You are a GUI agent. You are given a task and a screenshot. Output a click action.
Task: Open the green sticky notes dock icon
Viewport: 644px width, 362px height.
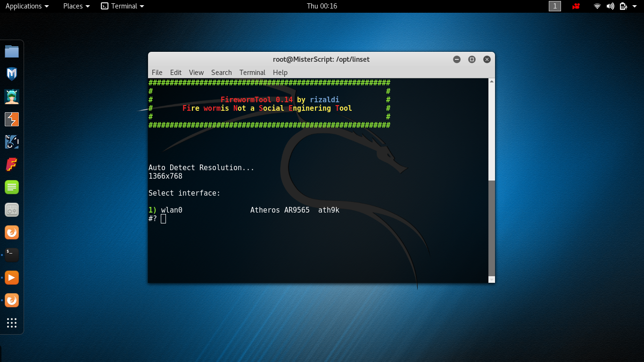pos(11,187)
